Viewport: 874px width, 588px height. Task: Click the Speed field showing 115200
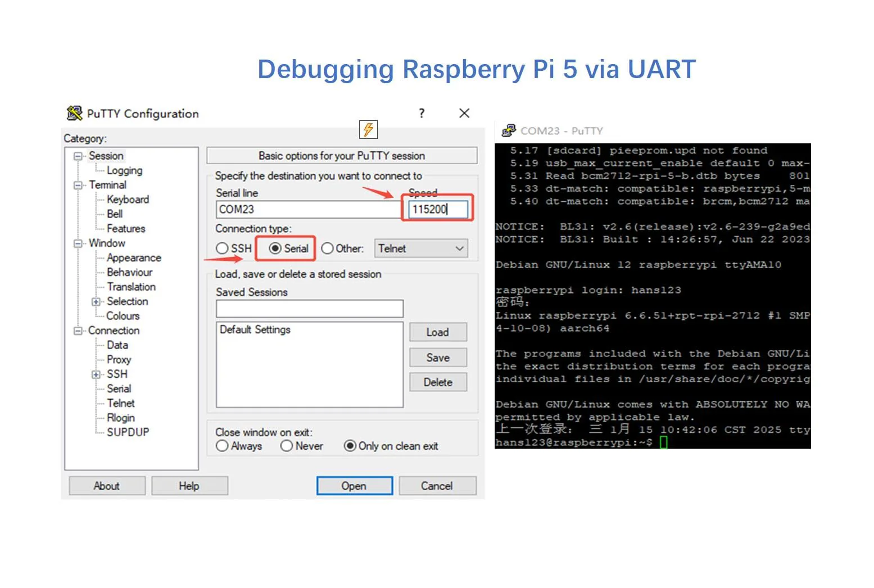tap(438, 209)
